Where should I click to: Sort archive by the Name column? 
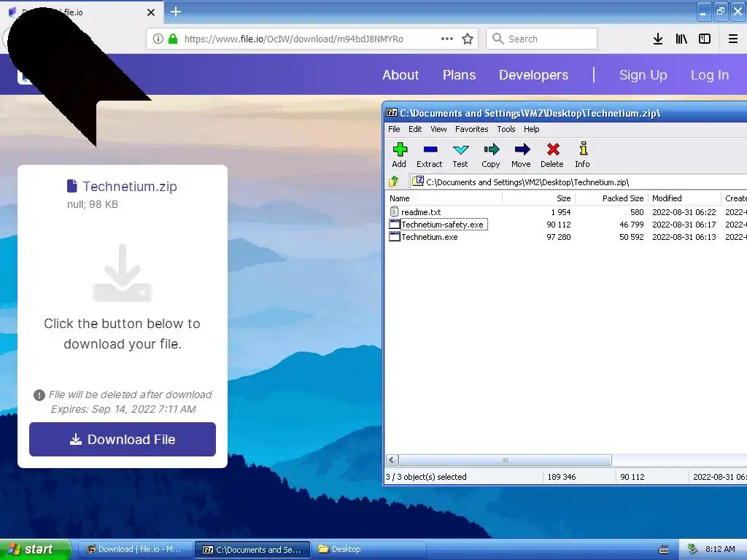pyautogui.click(x=444, y=198)
